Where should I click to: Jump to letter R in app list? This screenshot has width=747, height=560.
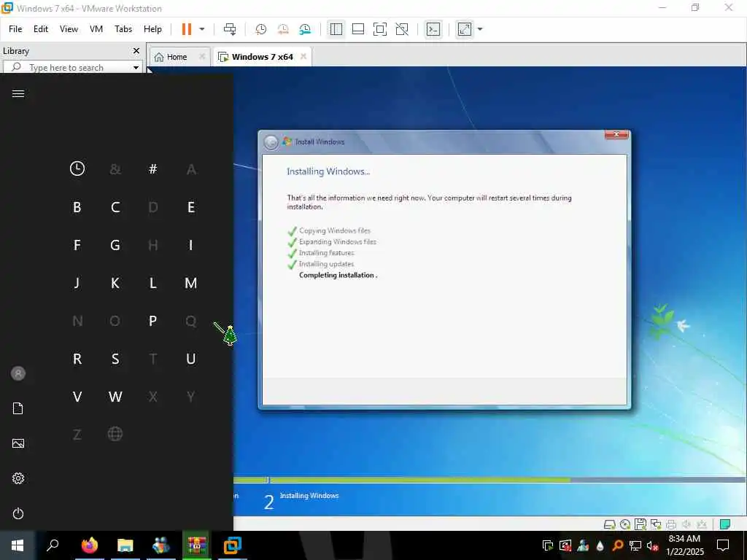(x=77, y=359)
